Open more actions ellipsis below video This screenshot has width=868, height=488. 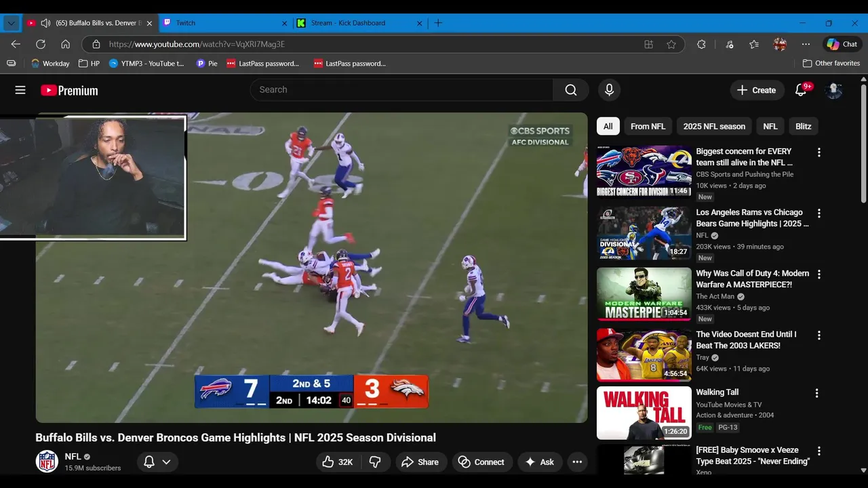[577, 462]
